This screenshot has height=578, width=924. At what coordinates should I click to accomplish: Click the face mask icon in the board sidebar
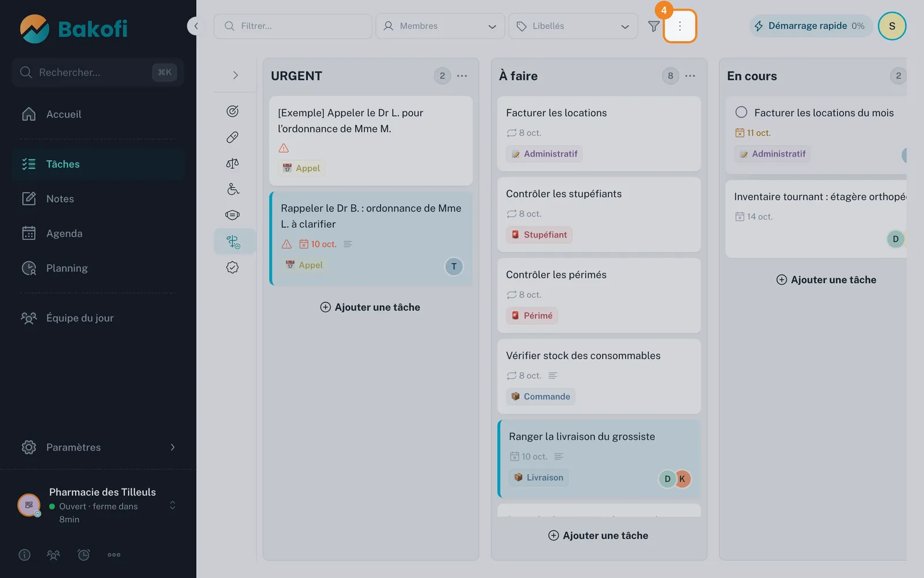tap(232, 215)
